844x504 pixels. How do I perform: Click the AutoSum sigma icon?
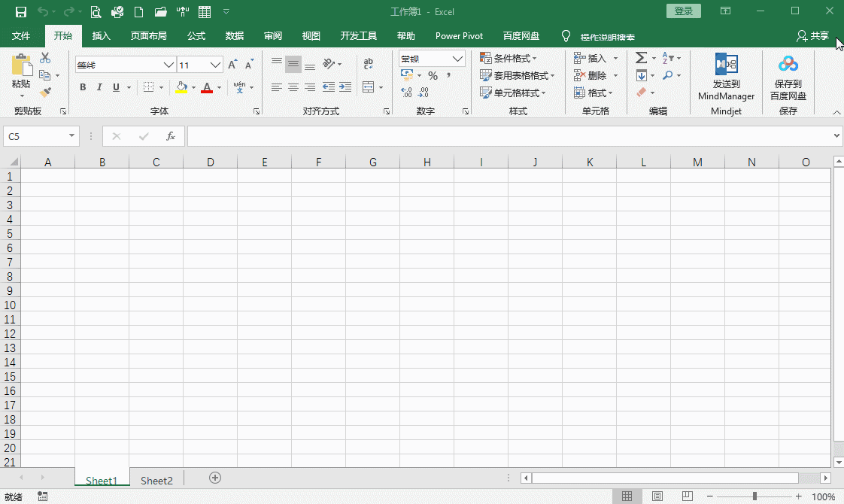click(x=641, y=58)
